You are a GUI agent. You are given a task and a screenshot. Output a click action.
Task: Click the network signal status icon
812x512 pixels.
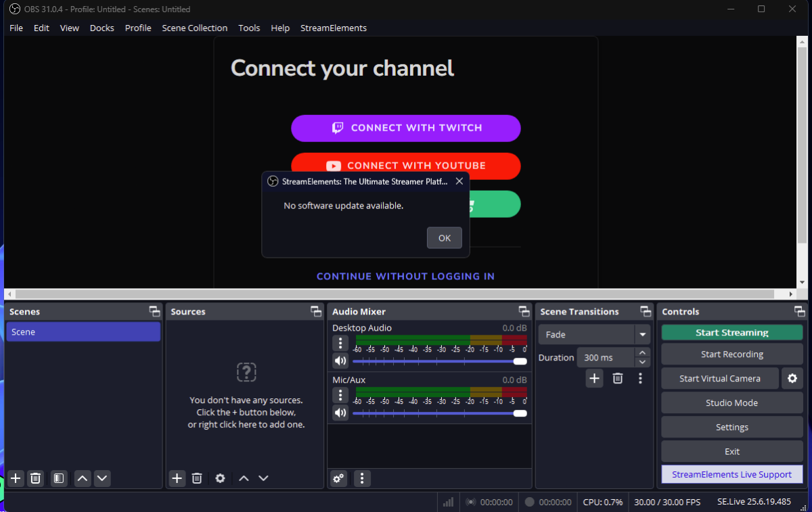coord(448,502)
